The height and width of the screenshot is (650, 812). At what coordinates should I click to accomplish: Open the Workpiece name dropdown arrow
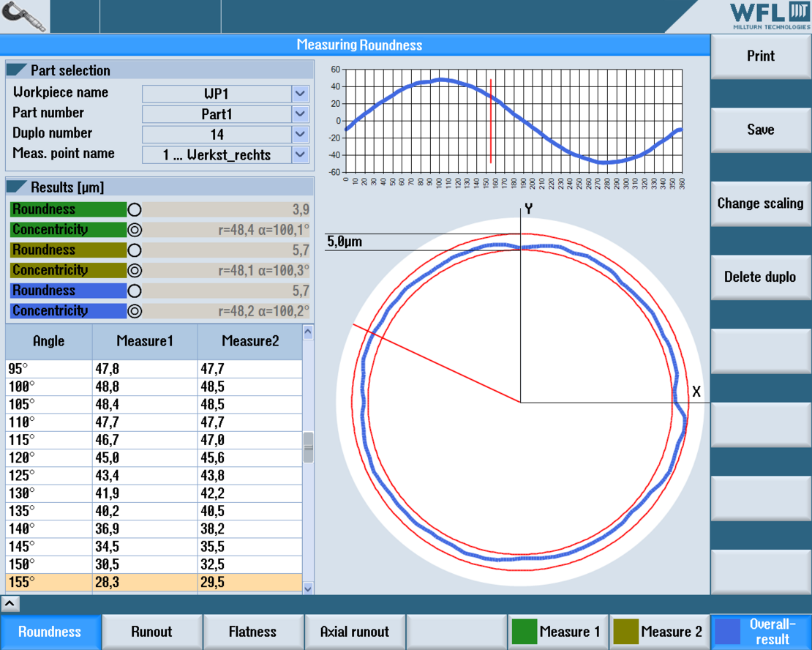pos(301,94)
